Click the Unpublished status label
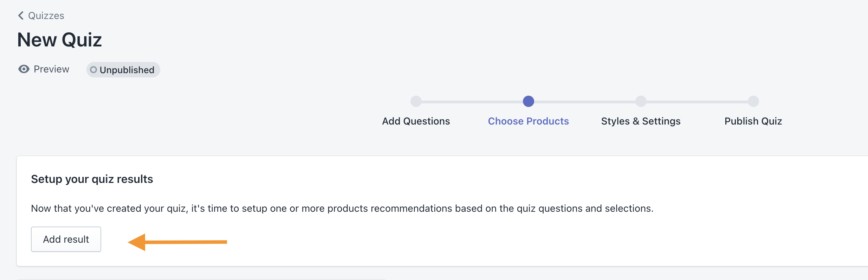Screen dimensions: 868x280 (x=127, y=70)
